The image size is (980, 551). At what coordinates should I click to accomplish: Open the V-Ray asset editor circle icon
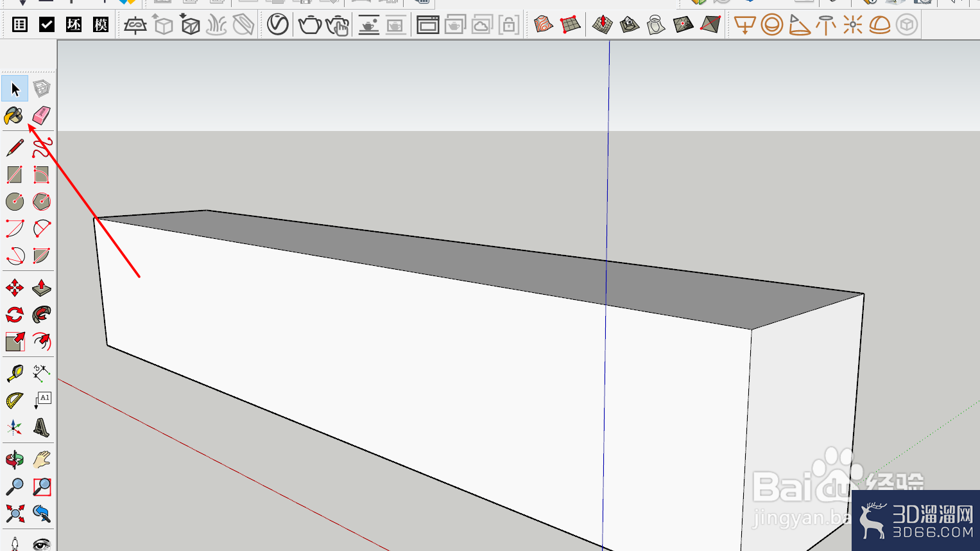277,25
